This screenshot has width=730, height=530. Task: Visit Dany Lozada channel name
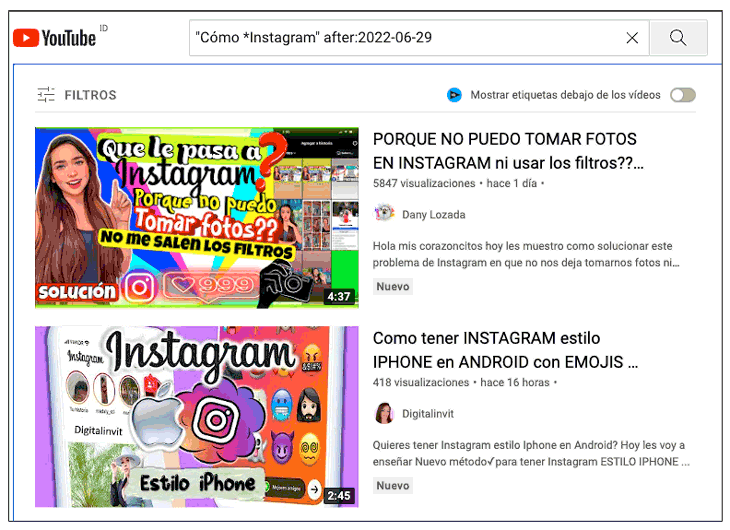[433, 215]
